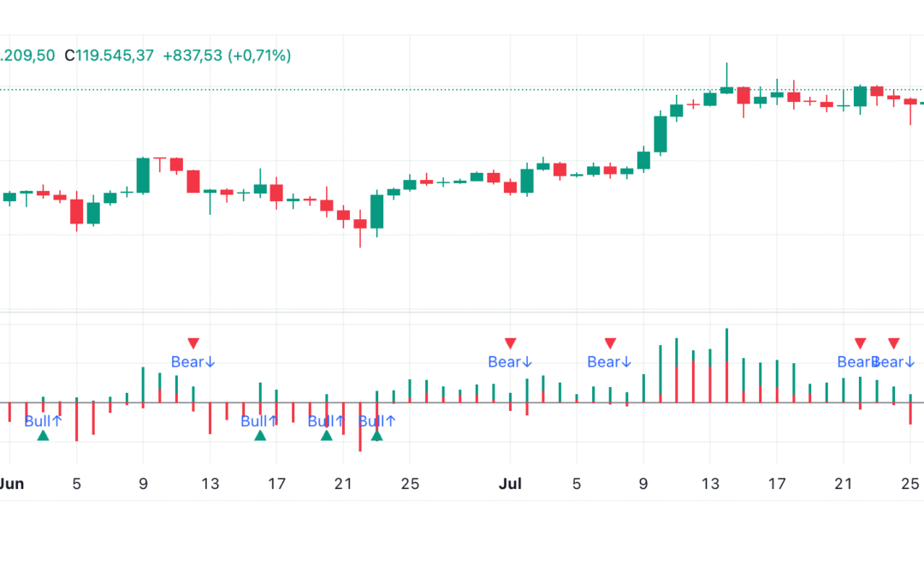
Task: Click the Jun label on the time axis
Action: (x=10, y=484)
